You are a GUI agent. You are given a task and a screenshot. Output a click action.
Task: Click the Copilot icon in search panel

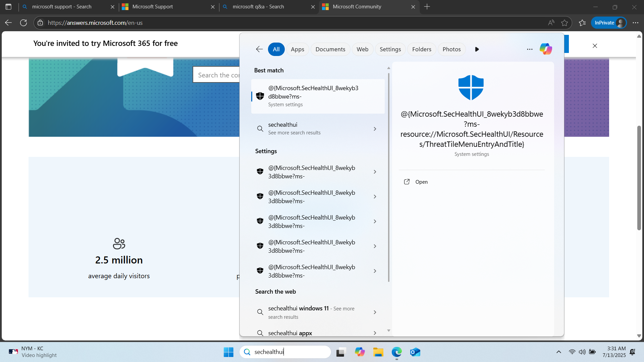546,49
